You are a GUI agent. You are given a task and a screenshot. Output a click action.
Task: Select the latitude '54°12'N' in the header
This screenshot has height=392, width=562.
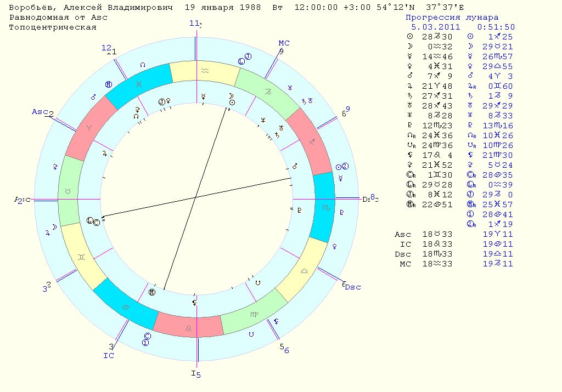point(396,7)
